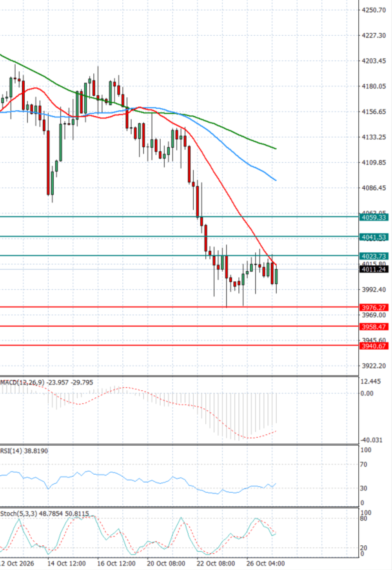Click the 4250.70 price axis value
This screenshot has height=570, width=392.
pos(373,10)
